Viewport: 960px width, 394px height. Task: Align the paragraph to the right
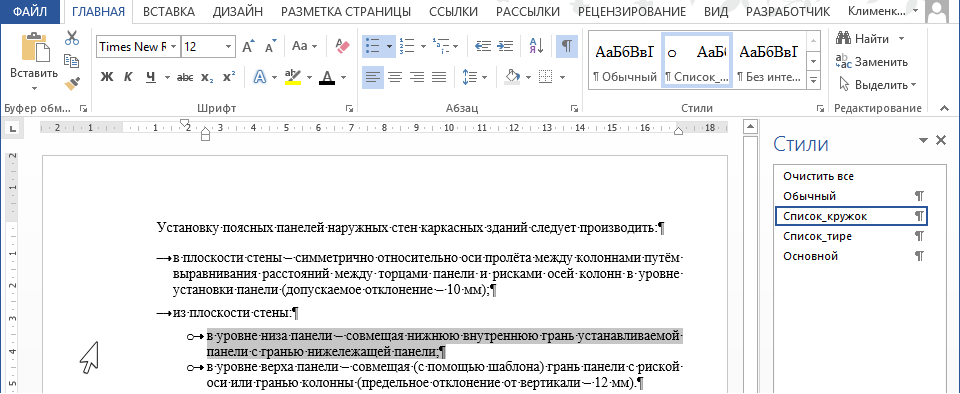click(417, 77)
